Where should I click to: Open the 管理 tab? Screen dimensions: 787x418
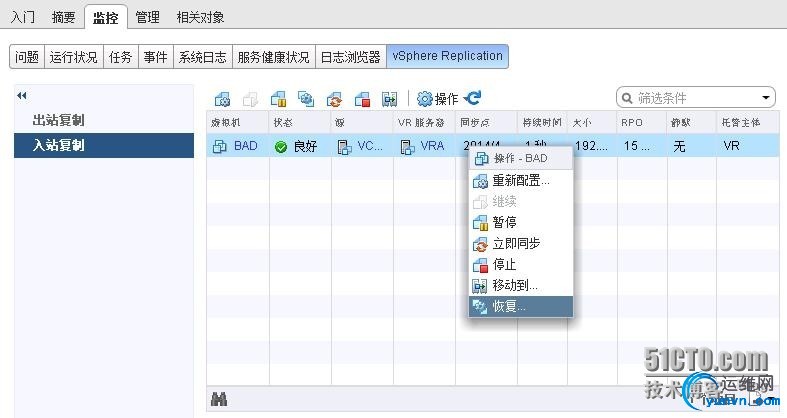pyautogui.click(x=148, y=18)
